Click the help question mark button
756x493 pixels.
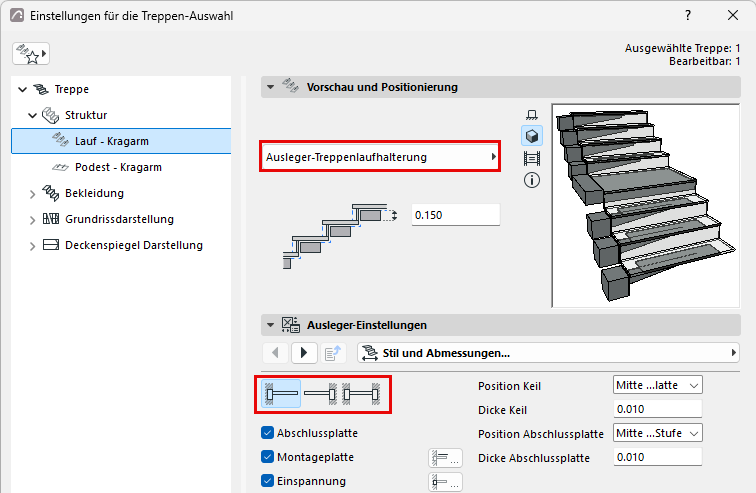point(688,15)
